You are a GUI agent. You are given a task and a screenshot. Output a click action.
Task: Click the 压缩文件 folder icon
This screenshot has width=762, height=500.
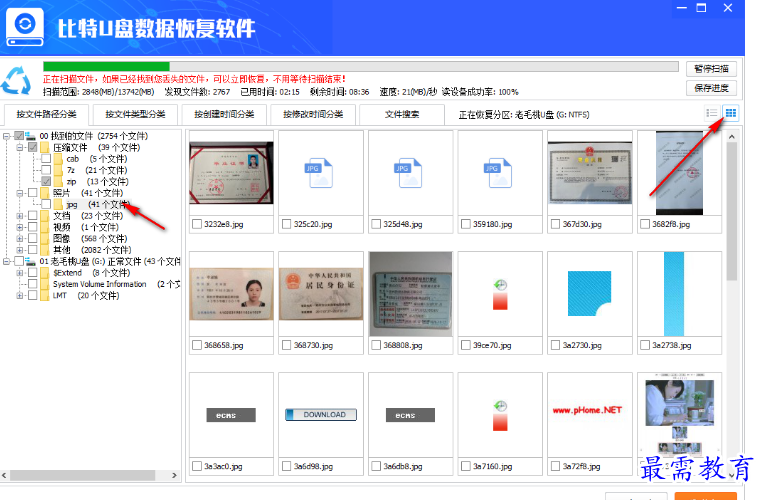coord(45,147)
